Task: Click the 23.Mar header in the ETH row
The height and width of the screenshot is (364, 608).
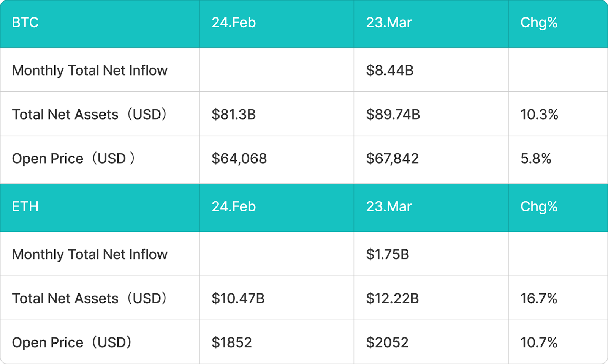Action: (x=389, y=207)
